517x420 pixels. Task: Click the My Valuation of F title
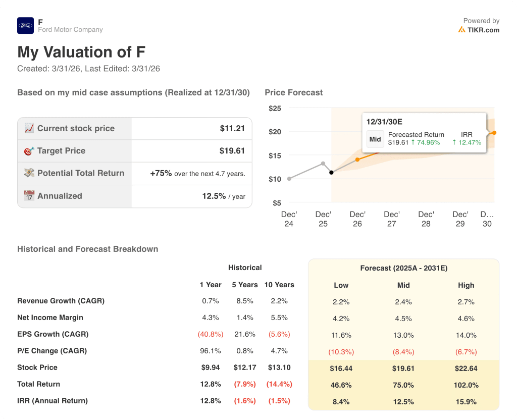pos(81,52)
